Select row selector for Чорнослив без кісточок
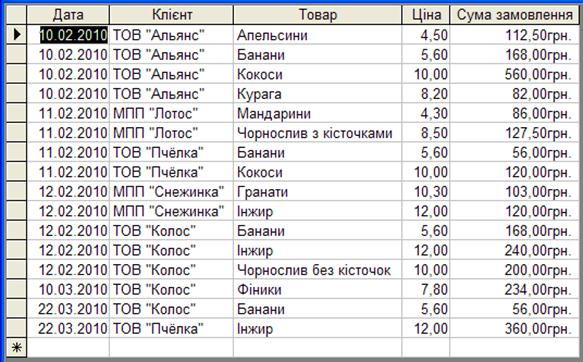The height and width of the screenshot is (362, 583). [17, 269]
